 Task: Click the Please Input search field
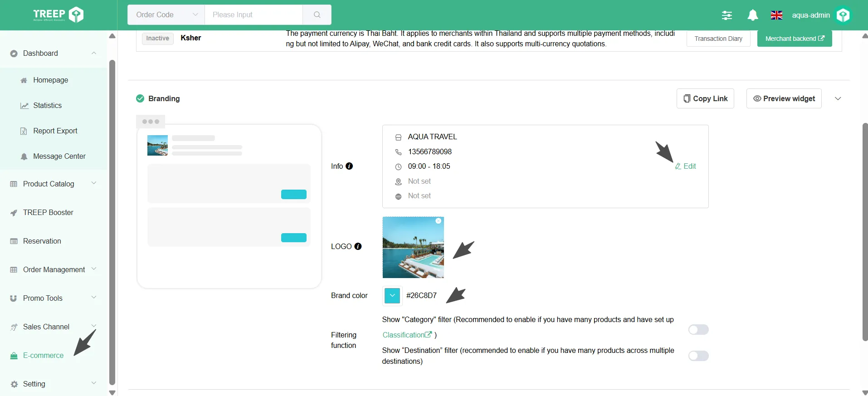(x=254, y=15)
